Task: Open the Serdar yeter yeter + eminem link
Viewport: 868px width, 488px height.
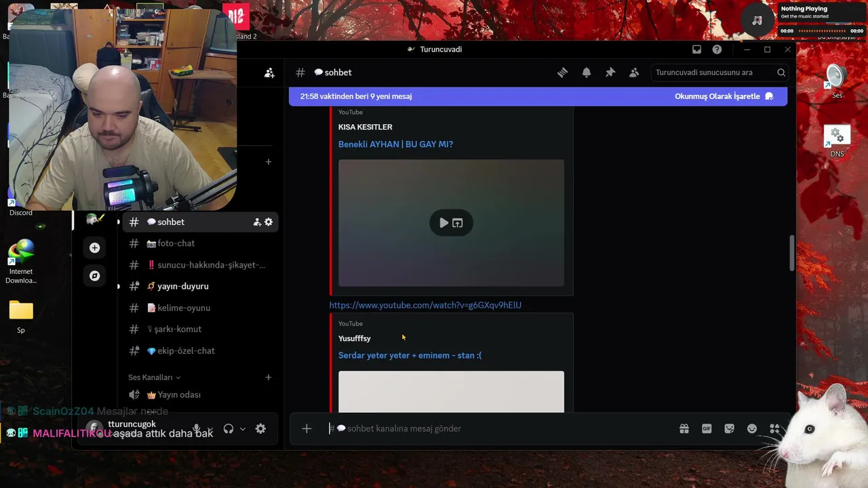Action: pos(410,355)
